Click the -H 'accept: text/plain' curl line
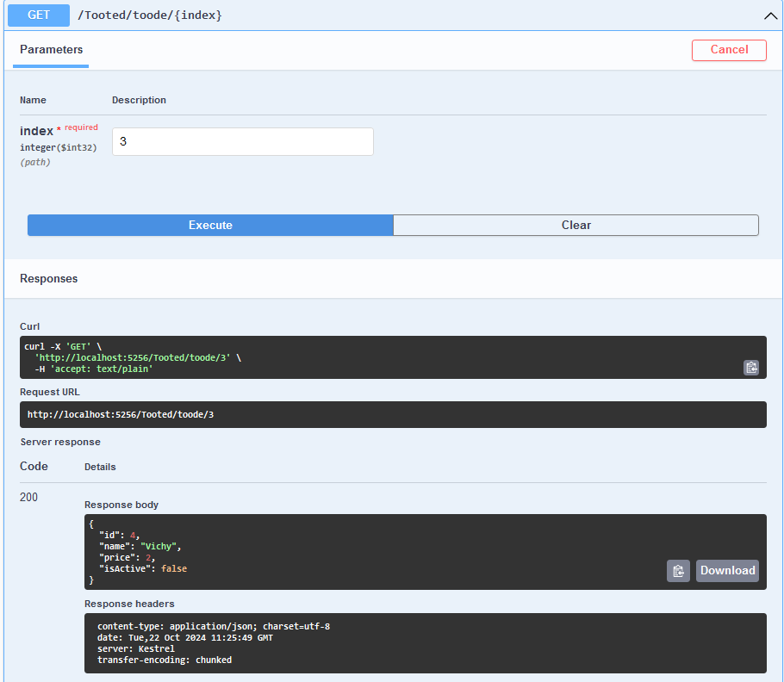Screen dimensions: 784x682 94,369
